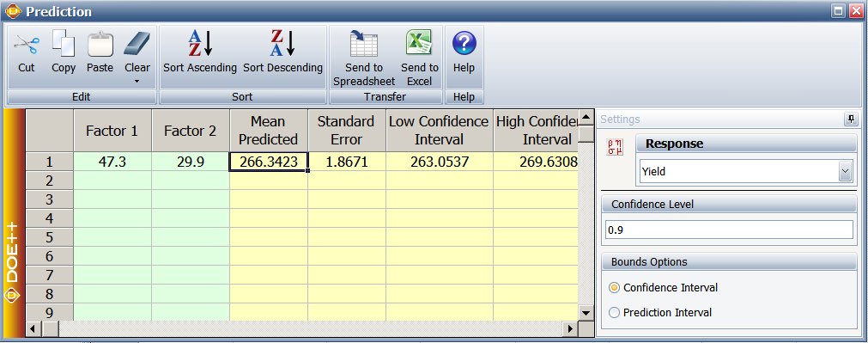Select row header 1
The height and width of the screenshot is (343, 868).
point(49,162)
